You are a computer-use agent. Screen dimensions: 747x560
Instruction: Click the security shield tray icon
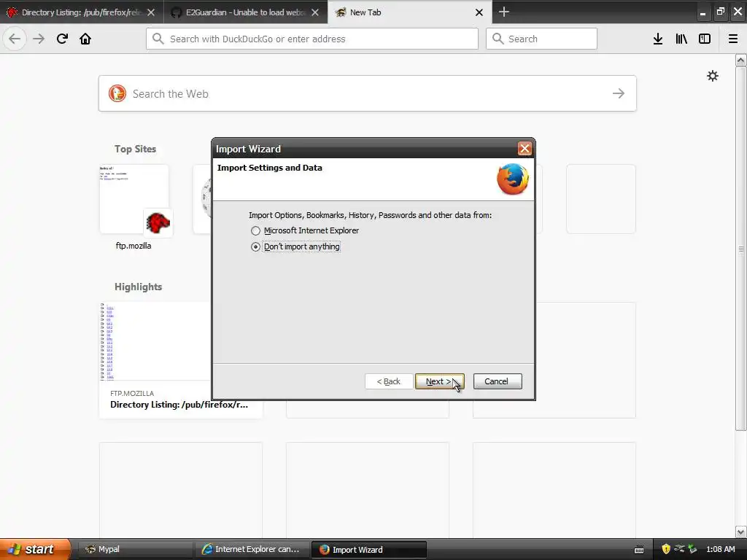coord(665,549)
